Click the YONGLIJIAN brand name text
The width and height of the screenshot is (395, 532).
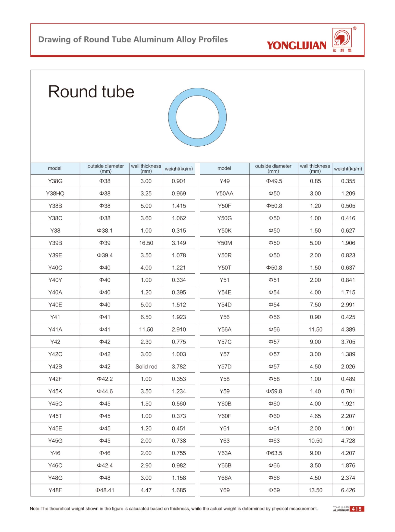[297, 45]
